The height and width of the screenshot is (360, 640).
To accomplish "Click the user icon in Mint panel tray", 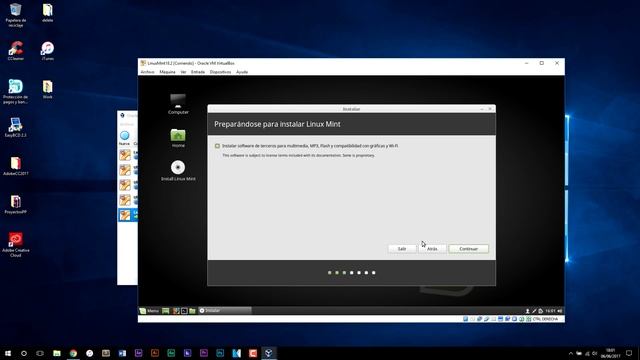I will (x=527, y=311).
